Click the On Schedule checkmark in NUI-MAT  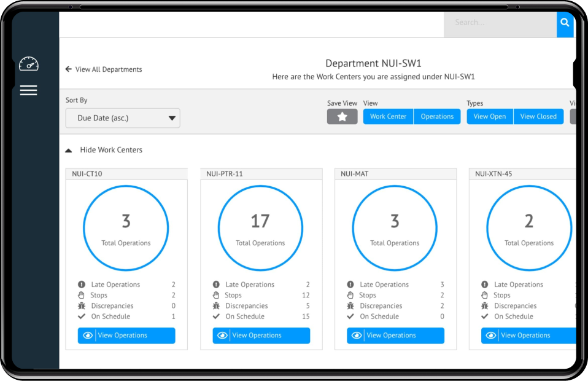[x=350, y=316]
